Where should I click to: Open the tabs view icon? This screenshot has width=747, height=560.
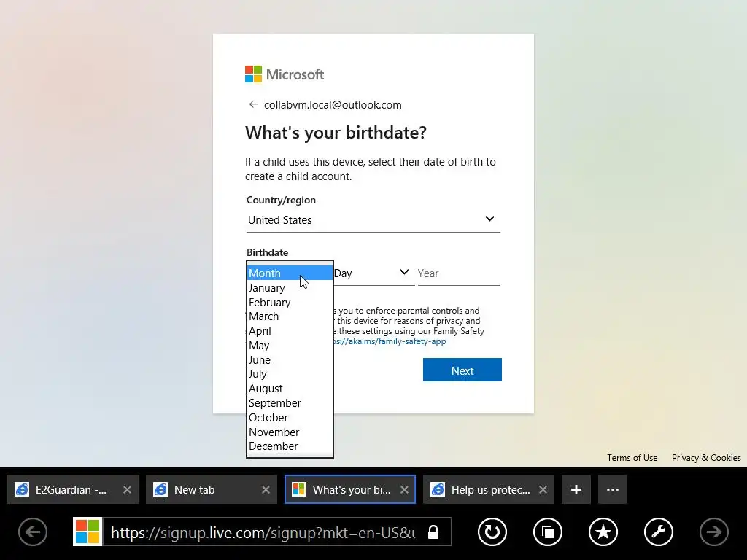547,532
